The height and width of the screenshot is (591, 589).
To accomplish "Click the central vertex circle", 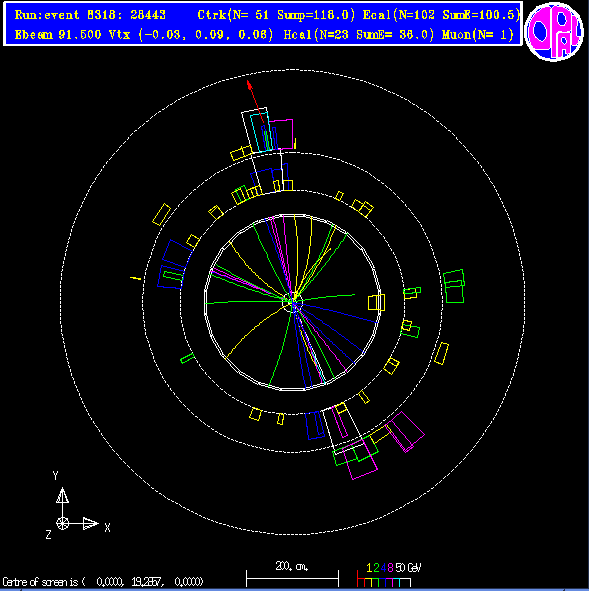I will click(292, 302).
